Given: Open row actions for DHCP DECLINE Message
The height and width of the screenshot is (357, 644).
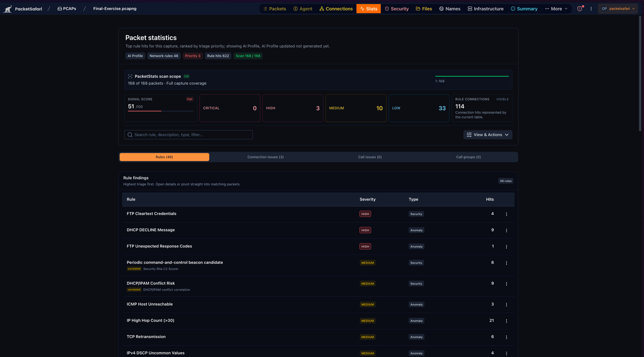Looking at the screenshot, I should point(506,230).
